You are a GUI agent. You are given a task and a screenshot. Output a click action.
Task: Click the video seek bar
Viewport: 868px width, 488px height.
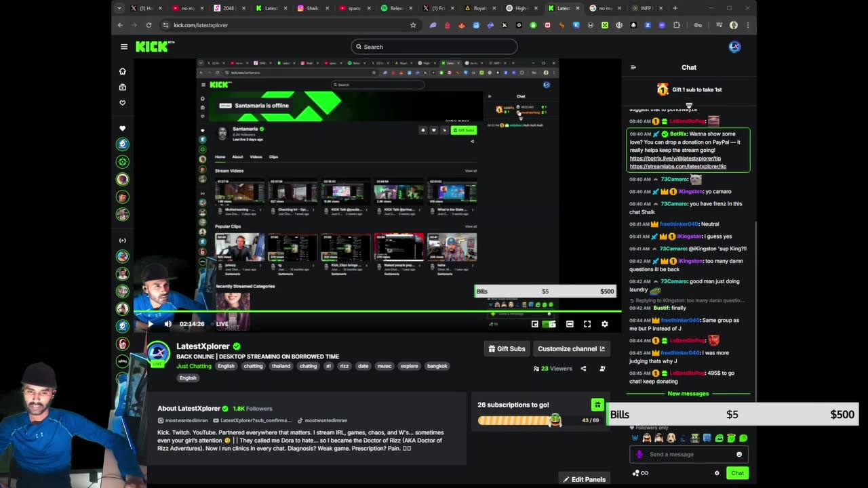[377, 312]
